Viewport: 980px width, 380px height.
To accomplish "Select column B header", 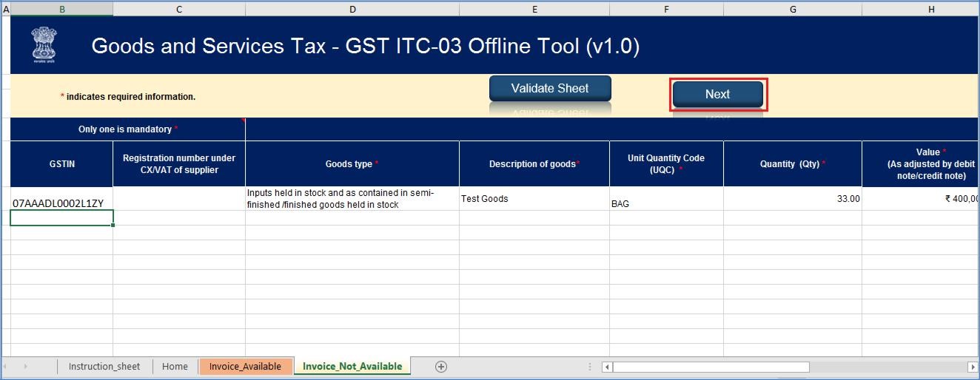I will click(x=61, y=9).
